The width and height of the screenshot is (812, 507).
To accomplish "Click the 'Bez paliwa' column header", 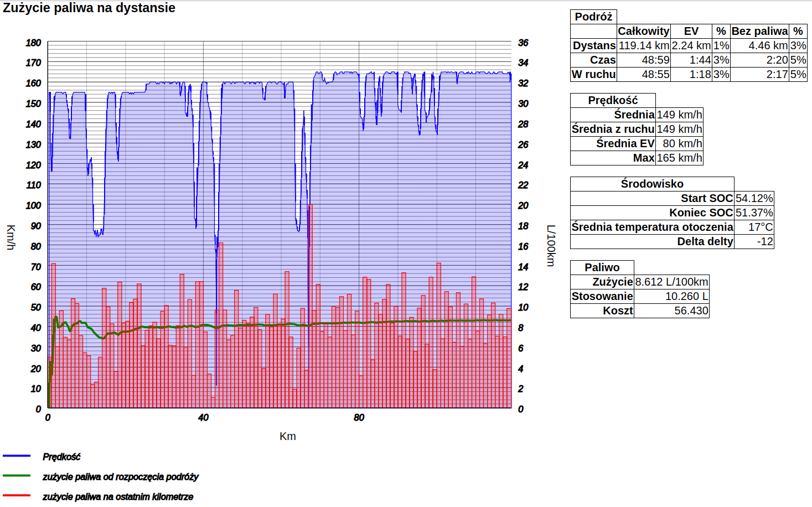I will pyautogui.click(x=759, y=32).
